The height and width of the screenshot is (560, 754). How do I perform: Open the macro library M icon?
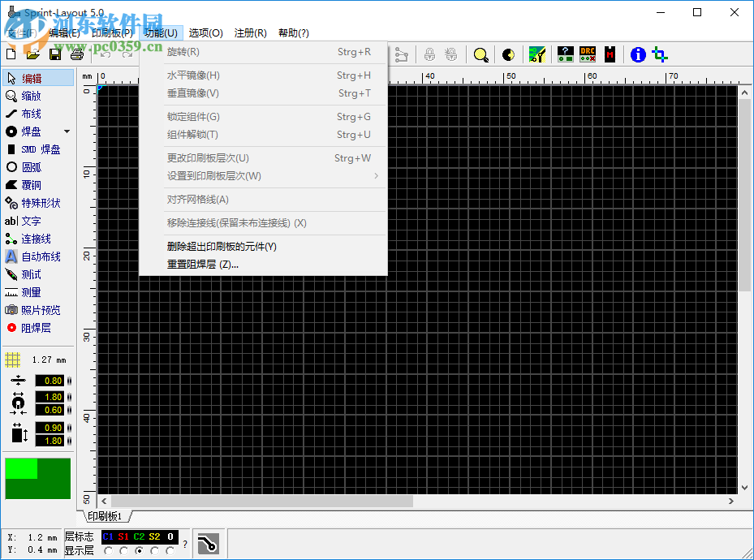pos(610,54)
